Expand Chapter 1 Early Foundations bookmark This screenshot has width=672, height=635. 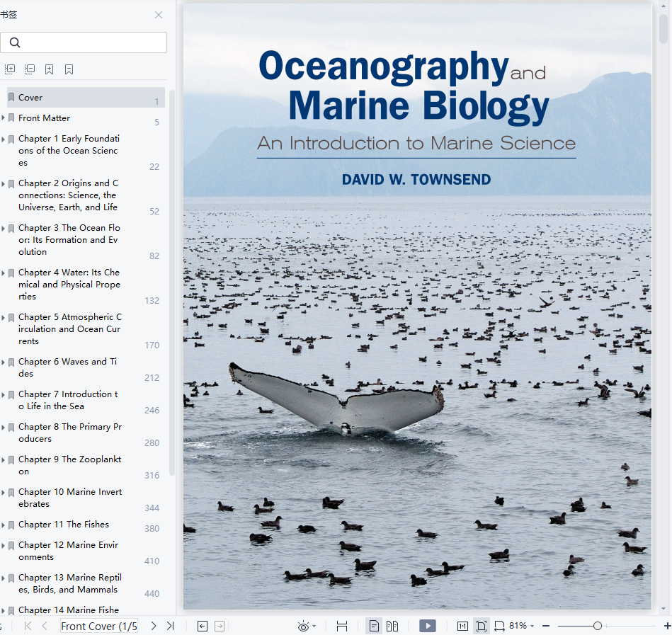pyautogui.click(x=3, y=139)
